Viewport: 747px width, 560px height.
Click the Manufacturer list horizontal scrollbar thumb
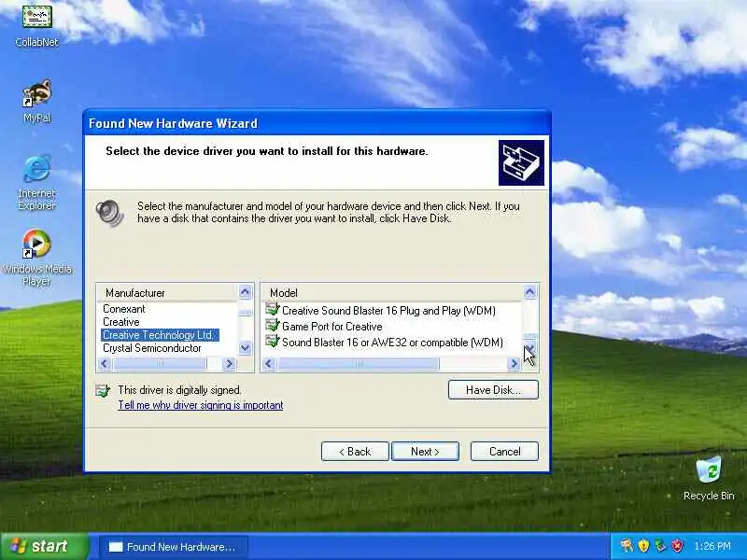click(x=160, y=364)
